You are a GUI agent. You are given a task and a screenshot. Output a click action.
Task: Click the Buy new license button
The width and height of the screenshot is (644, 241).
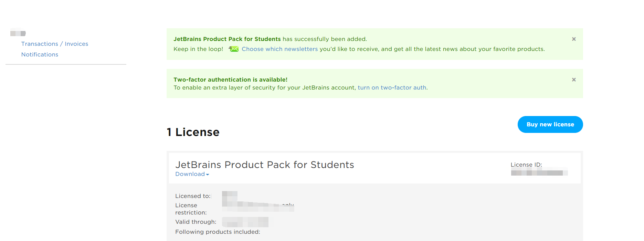click(x=550, y=124)
